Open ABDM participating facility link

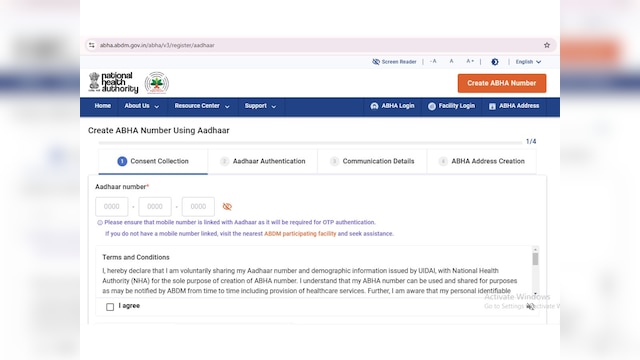[300, 233]
